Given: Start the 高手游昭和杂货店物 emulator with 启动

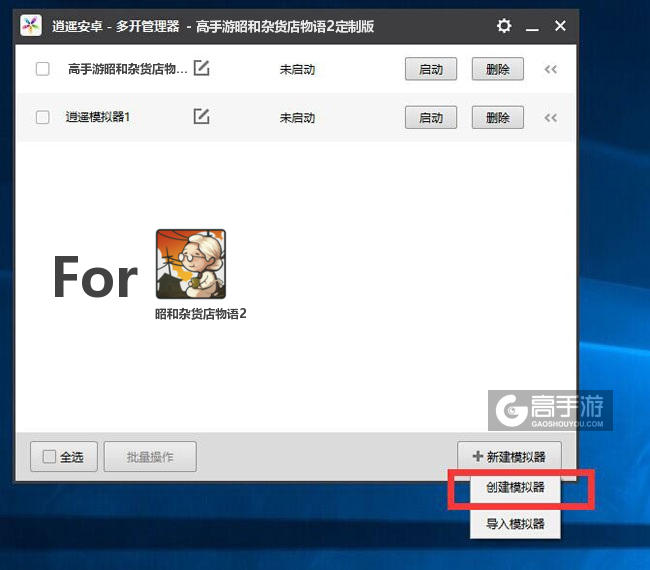Looking at the screenshot, I should pyautogui.click(x=431, y=69).
